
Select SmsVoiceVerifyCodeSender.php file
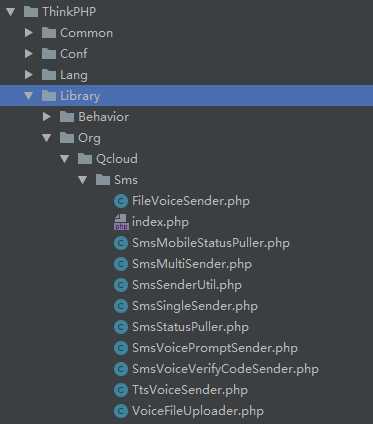[225, 369]
